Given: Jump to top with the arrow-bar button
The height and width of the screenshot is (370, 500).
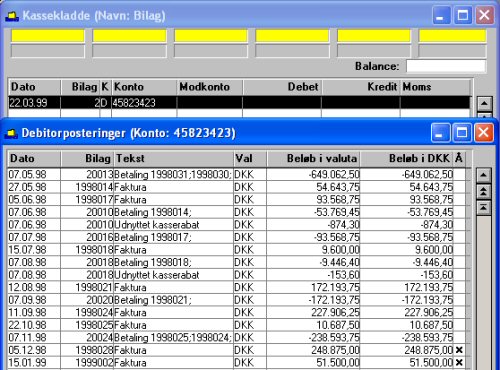Looking at the screenshot, I should [x=484, y=208].
